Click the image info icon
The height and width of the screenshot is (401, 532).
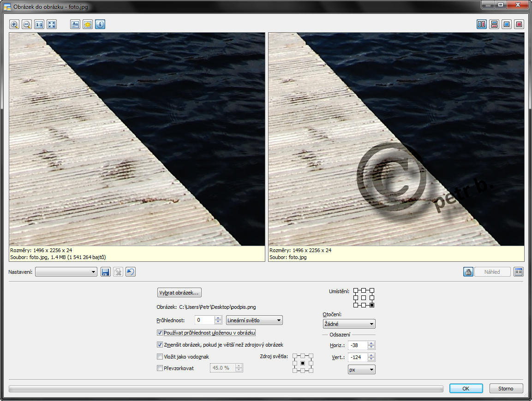[100, 24]
